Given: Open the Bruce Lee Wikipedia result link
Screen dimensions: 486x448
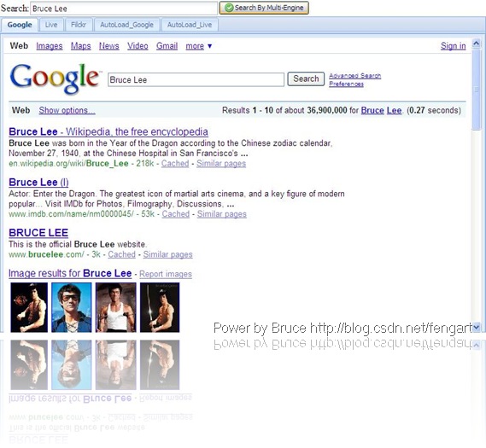Looking at the screenshot, I should click(108, 132).
